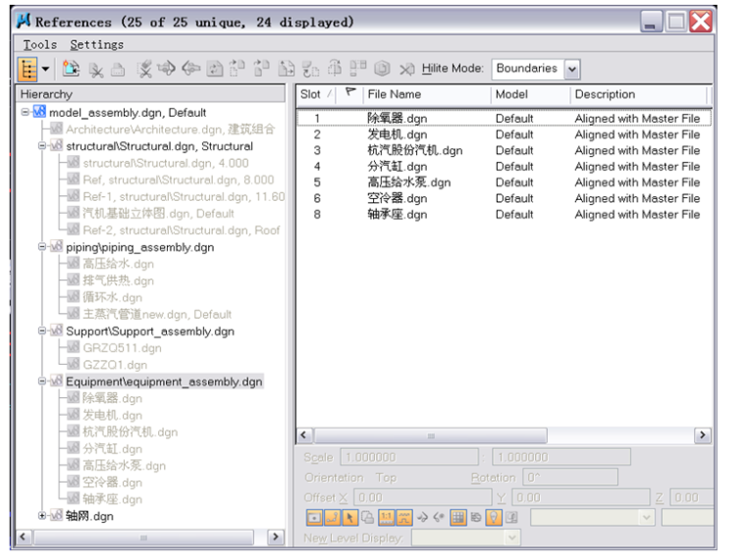Click the file list's right scroll arrow
The image size is (746, 560).
tap(703, 435)
